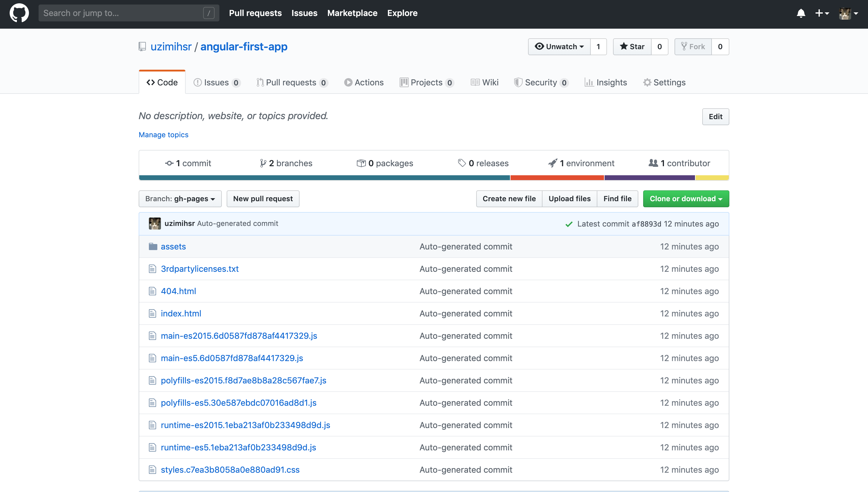This screenshot has height=492, width=868.
Task: Switch to the repository Pull requests tab
Action: [292, 82]
